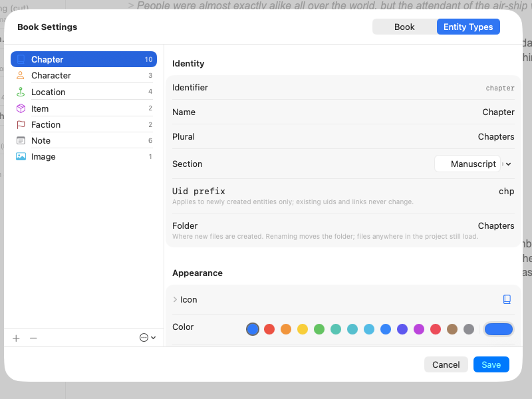Click the Save button

coord(491,364)
